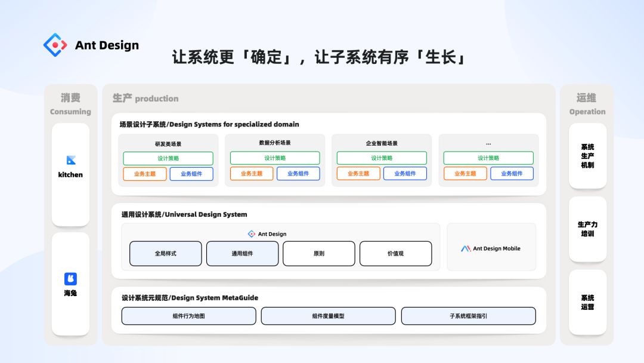The image size is (644, 363).
Task: Click 业务组件 under 企业智能场景
Action: point(405,174)
